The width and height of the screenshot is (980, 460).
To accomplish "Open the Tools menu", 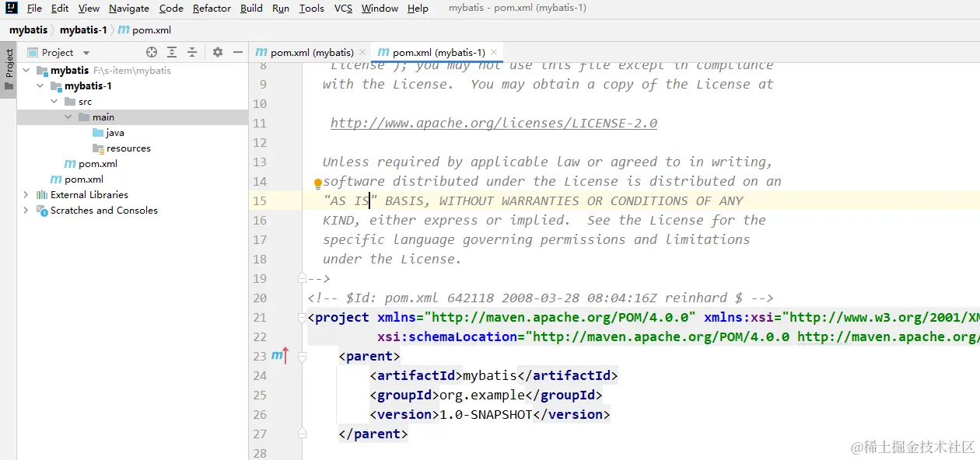I will [x=312, y=9].
